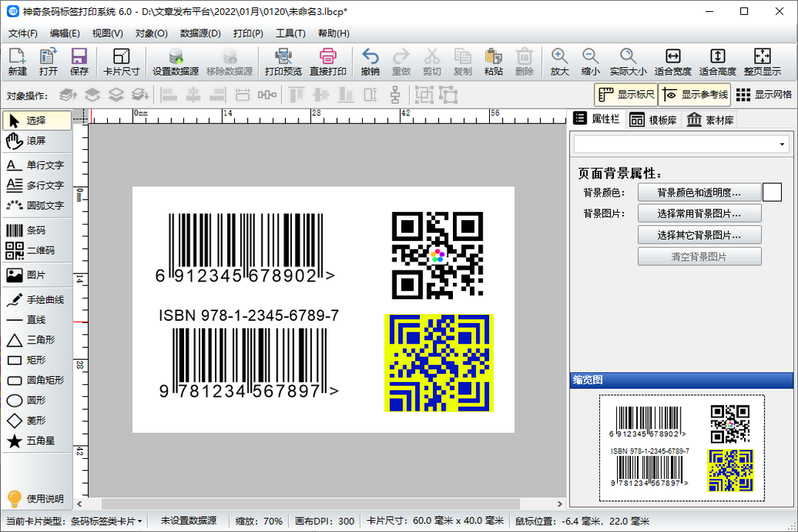Expand the object selector dropdown in properties panel
The height and width of the screenshot is (532, 798).
click(x=782, y=144)
